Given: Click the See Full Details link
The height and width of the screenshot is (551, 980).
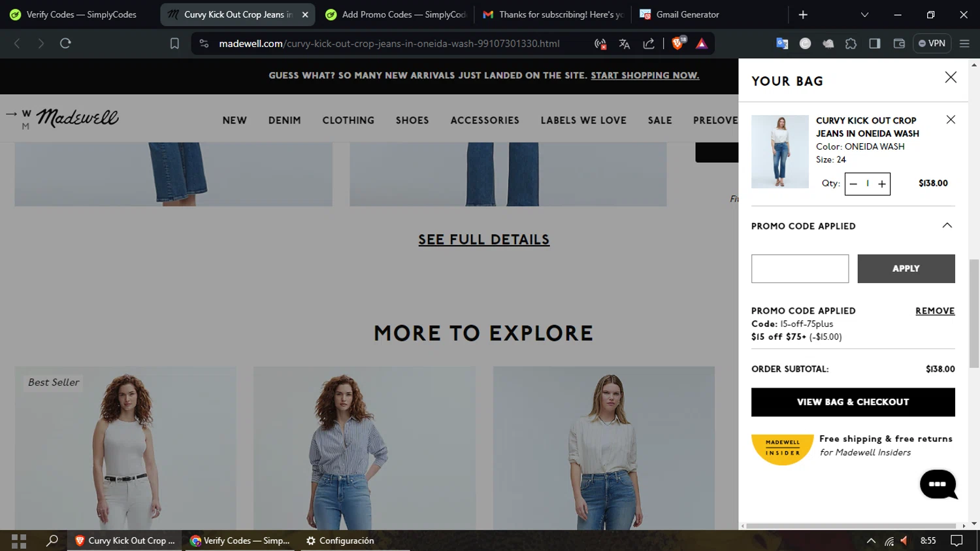Looking at the screenshot, I should coord(483,240).
